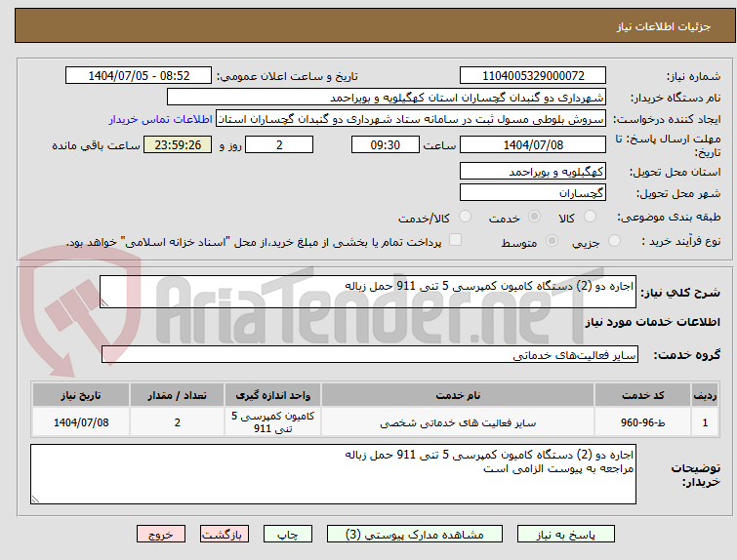Select the متوسط purchase type radio

[552, 241]
